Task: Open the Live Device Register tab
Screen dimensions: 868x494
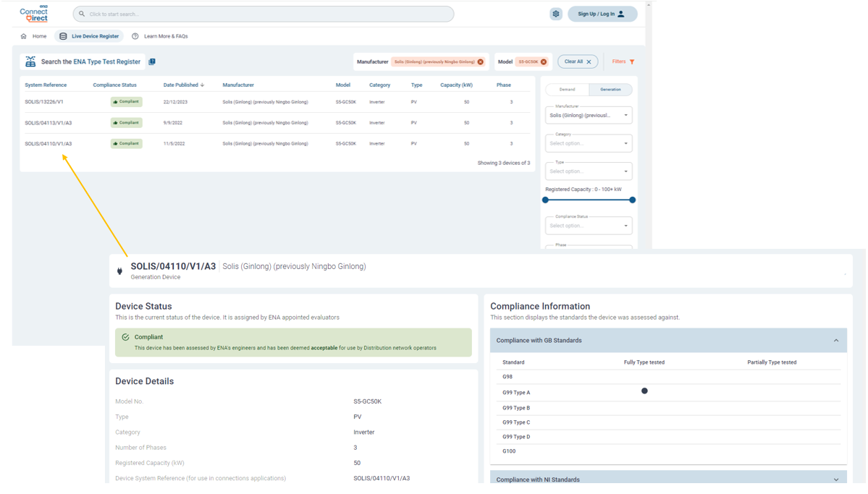Action: [89, 36]
